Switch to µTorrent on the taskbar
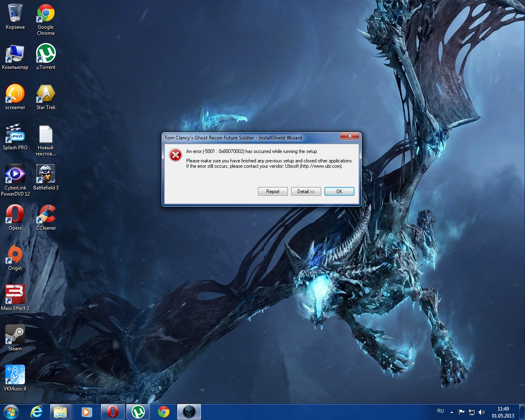Viewport: 525px width, 420px height. pos(138,411)
